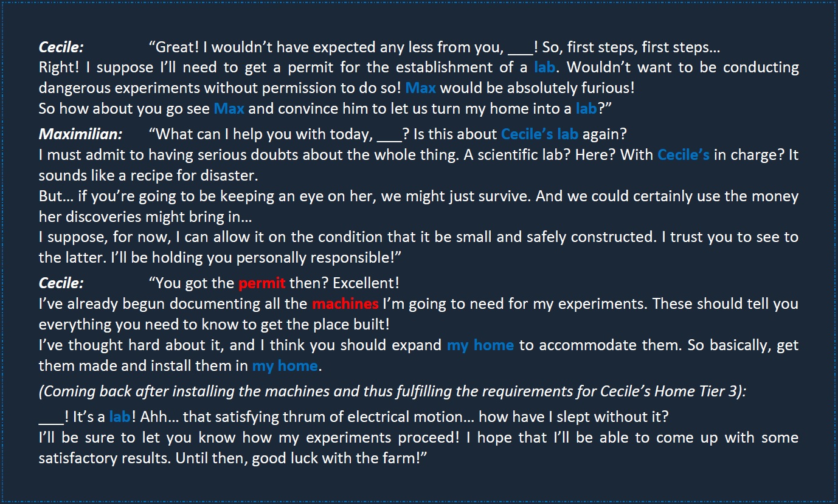Click "Cecile's" before "in charge"
This screenshot has width=838, height=504.
684,154
